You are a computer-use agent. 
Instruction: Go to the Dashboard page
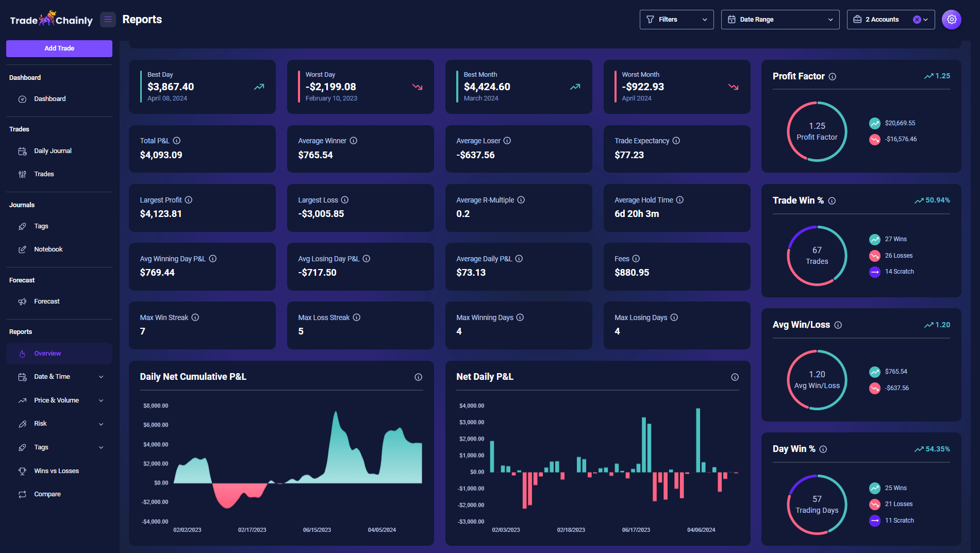click(x=49, y=98)
